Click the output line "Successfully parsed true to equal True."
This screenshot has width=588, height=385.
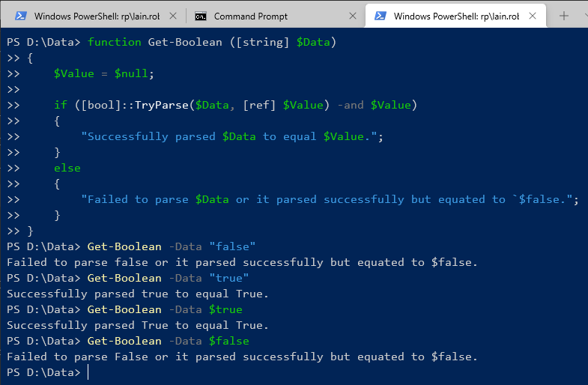click(138, 294)
